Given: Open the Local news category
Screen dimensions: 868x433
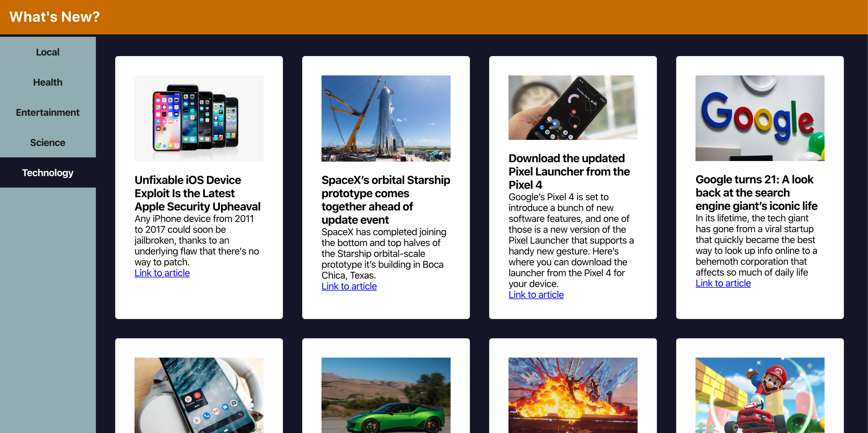Looking at the screenshot, I should (48, 52).
